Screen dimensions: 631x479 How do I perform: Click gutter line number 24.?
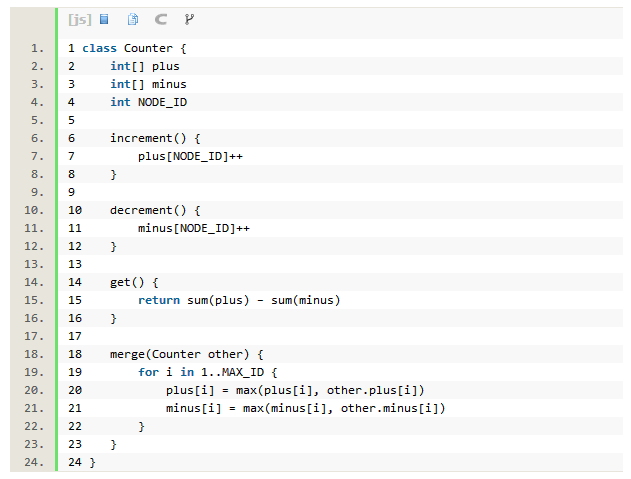coord(34,462)
